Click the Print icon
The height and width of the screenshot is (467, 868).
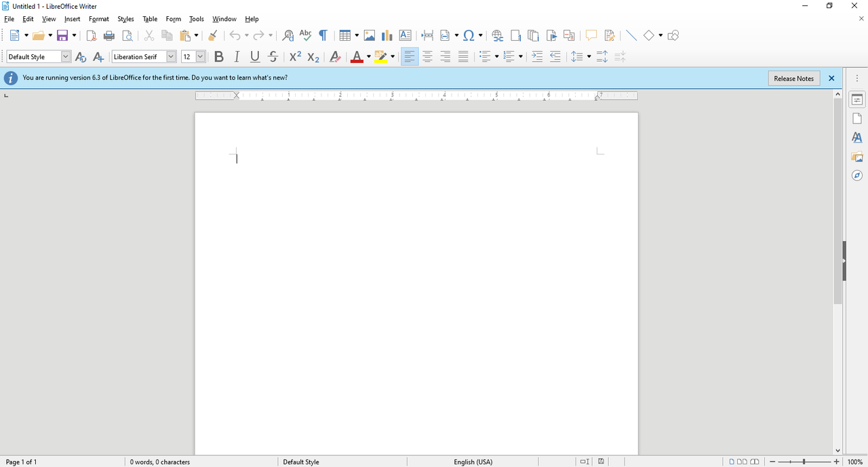tap(109, 35)
